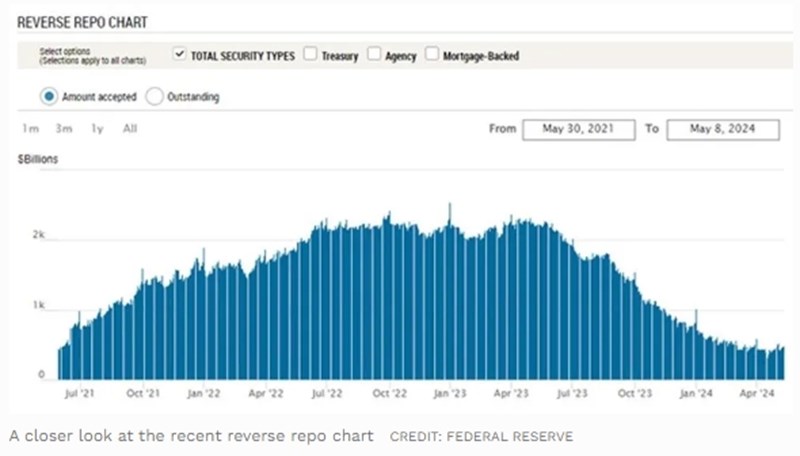
Task: Click the $Billions axis title
Action: point(38,160)
